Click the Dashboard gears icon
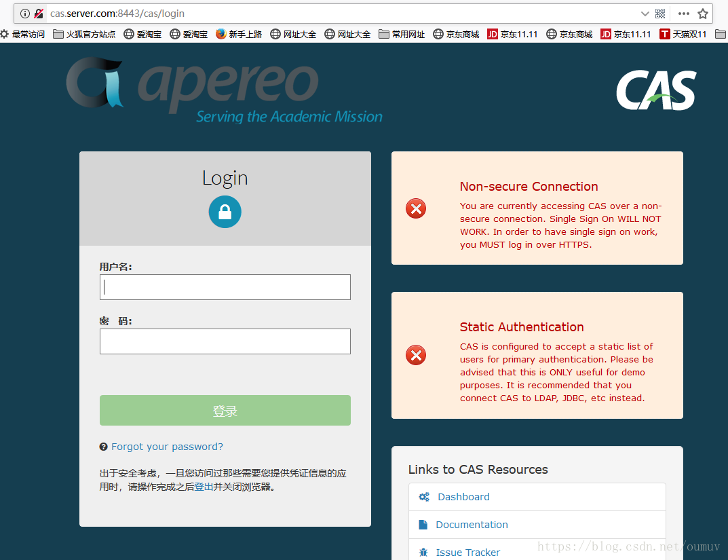Image resolution: width=728 pixels, height=560 pixels. coord(424,497)
